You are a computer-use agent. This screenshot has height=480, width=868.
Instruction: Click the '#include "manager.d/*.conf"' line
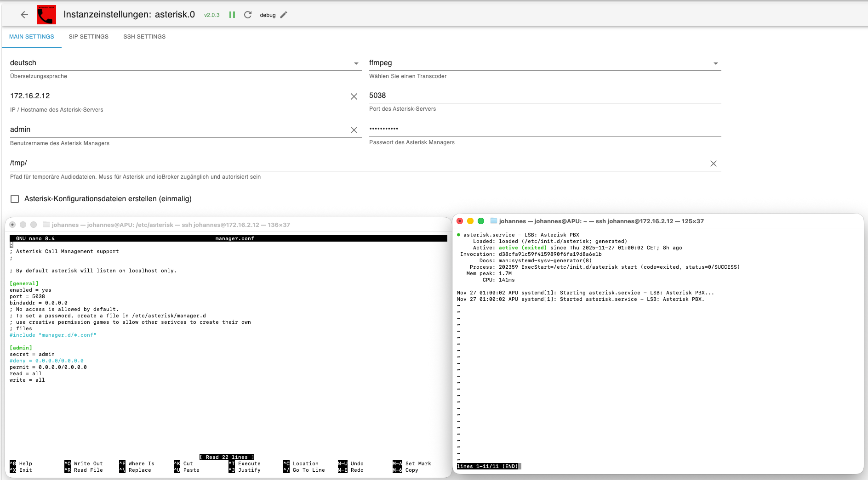(x=53, y=335)
